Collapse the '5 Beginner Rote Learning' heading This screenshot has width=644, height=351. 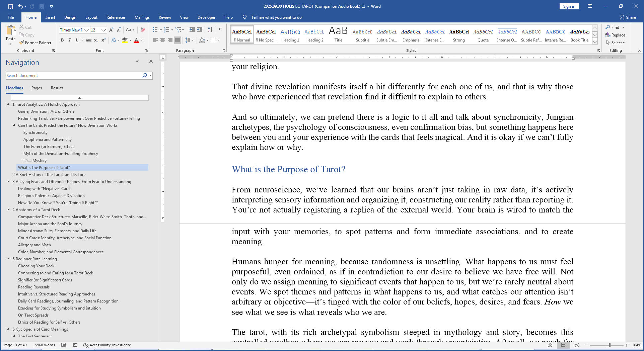[9, 259]
